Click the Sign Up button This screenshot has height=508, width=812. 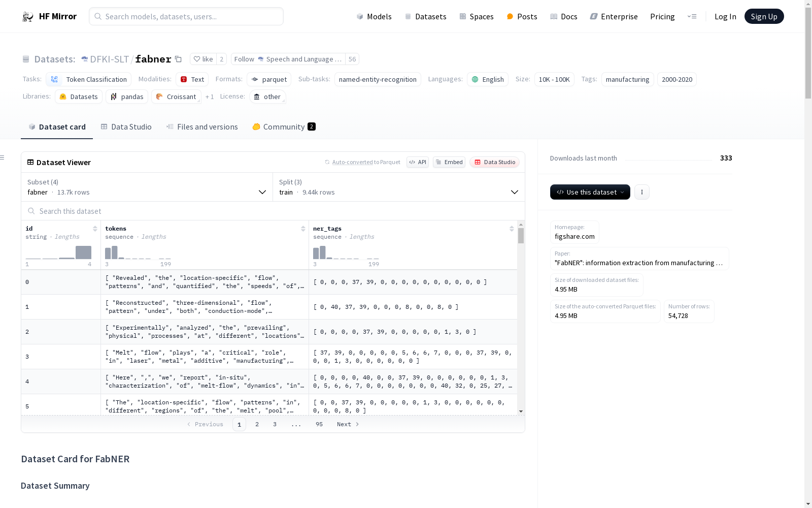764,16
